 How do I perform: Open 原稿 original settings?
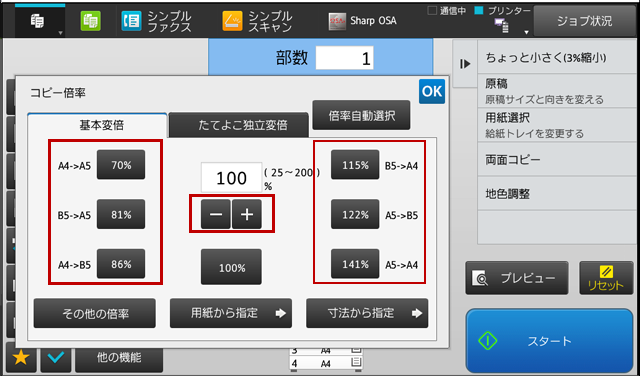[x=557, y=91]
